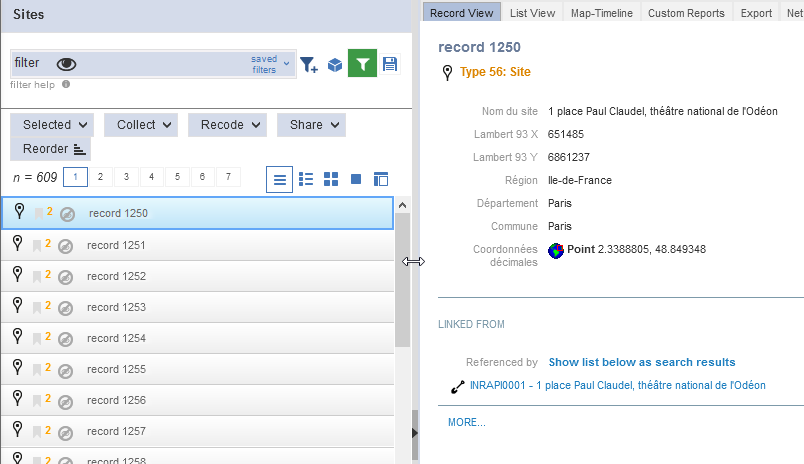Click the map pin icon on record 1252

[x=17, y=275]
